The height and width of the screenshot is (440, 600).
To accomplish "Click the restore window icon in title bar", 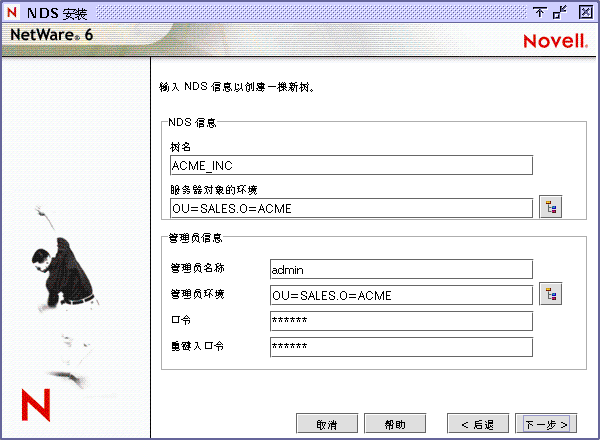I will (560, 12).
